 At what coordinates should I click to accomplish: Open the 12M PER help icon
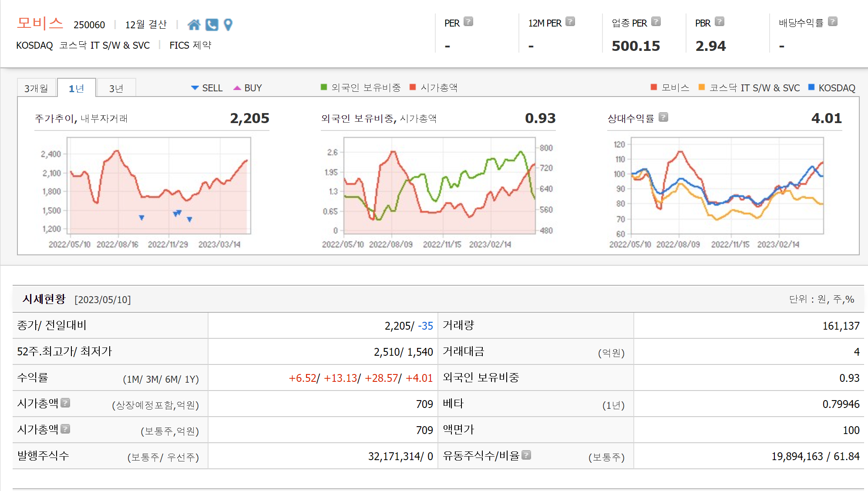[x=570, y=22]
